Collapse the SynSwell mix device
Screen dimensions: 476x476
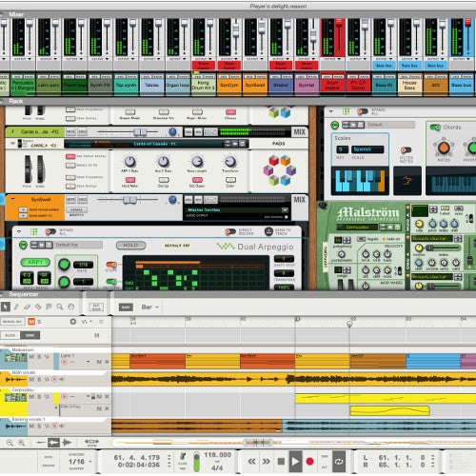13,199
